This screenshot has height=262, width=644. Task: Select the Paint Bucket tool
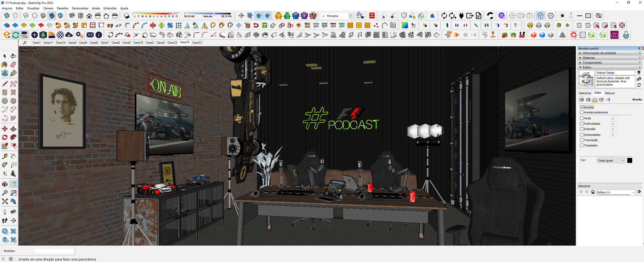tap(5, 64)
